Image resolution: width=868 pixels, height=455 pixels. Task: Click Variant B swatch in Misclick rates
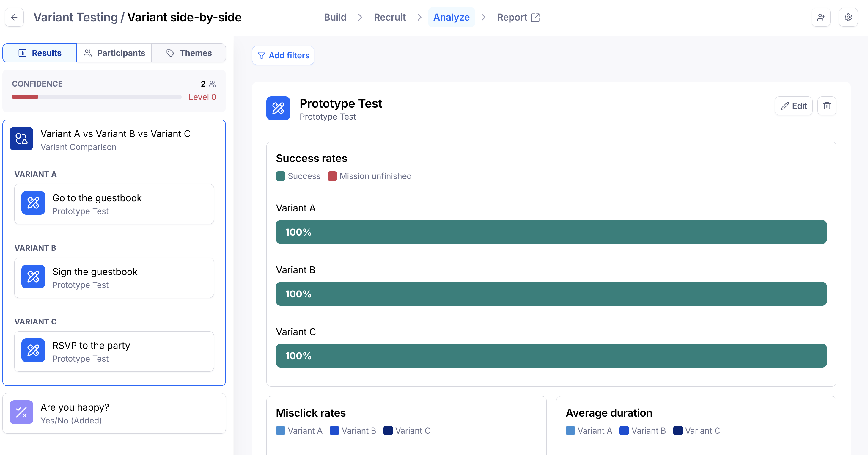334,431
